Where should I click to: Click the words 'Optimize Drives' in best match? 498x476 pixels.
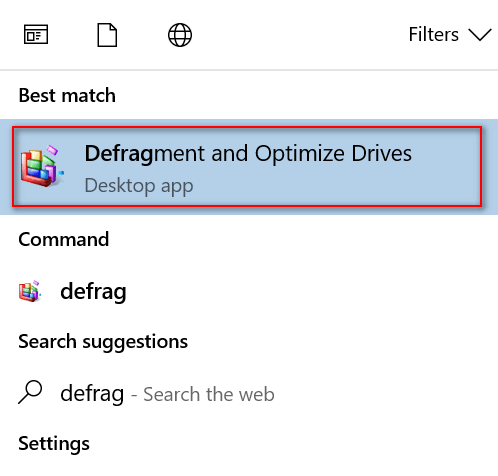point(333,154)
